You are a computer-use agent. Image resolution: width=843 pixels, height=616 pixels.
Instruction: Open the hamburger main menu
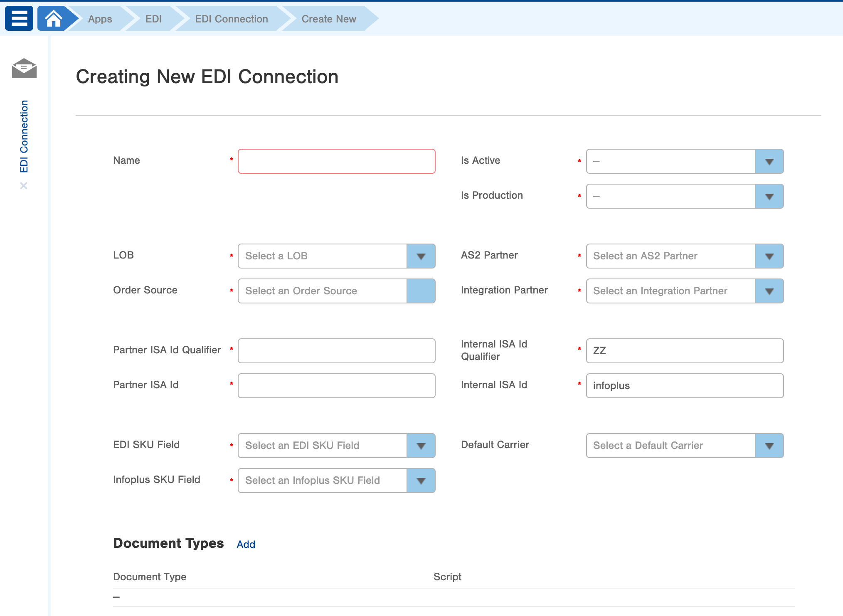click(x=19, y=19)
